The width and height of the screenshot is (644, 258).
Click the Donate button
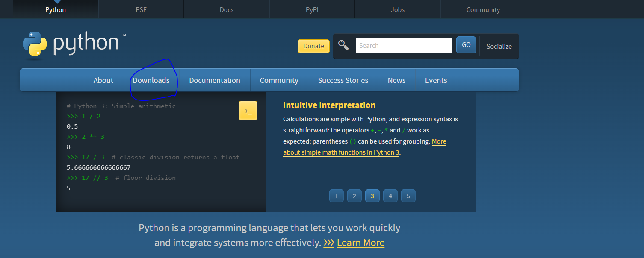coord(313,46)
